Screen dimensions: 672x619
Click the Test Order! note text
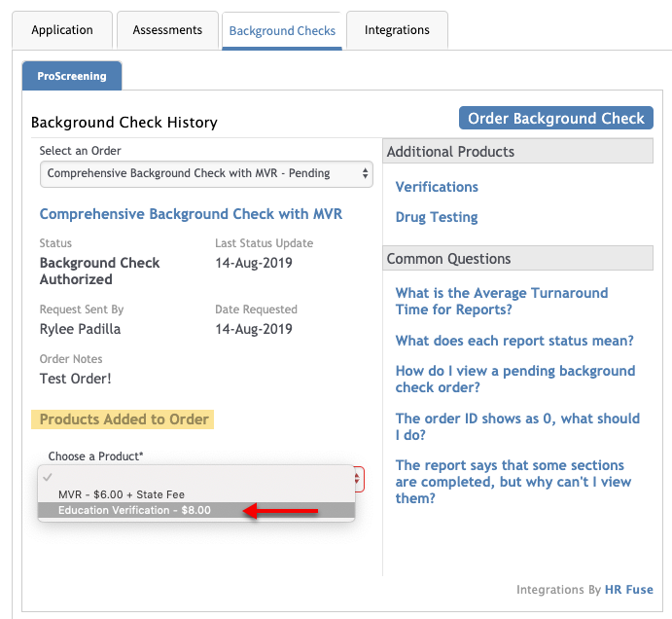[x=76, y=379]
